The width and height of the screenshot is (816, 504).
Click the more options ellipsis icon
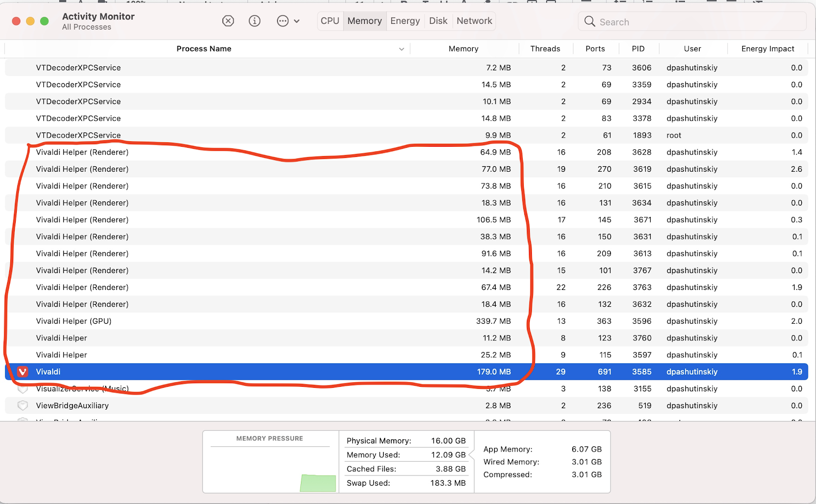click(x=283, y=21)
